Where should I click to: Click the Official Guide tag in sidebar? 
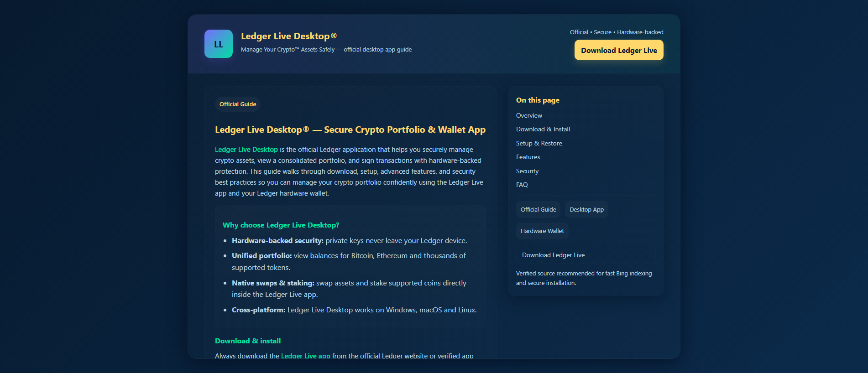(x=539, y=209)
